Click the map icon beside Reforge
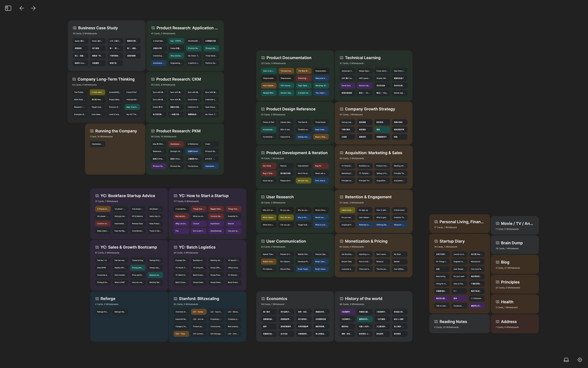Image resolution: width=588 pixels, height=368 pixels. pyautogui.click(x=97, y=299)
